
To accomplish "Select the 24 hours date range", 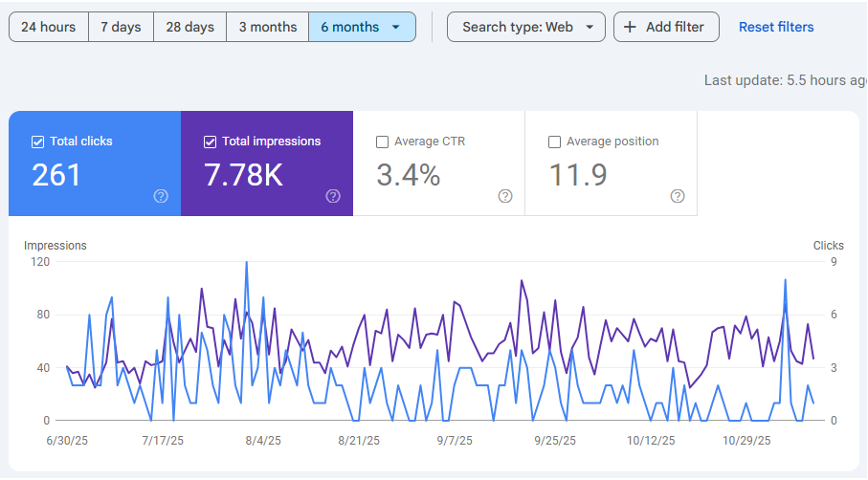I will (49, 27).
